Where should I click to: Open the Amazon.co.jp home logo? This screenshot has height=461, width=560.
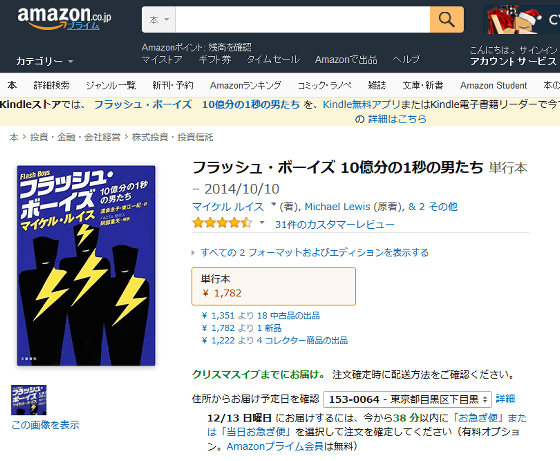[64, 19]
